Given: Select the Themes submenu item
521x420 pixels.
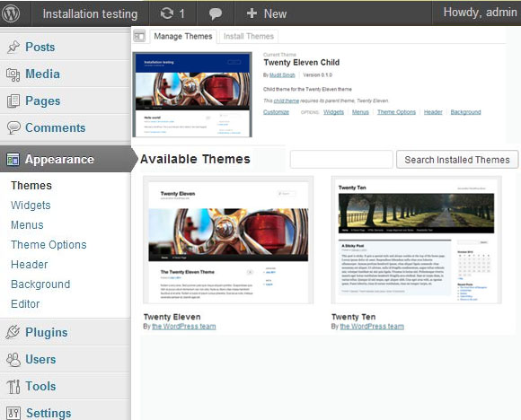Looking at the screenshot, I should click(x=31, y=185).
